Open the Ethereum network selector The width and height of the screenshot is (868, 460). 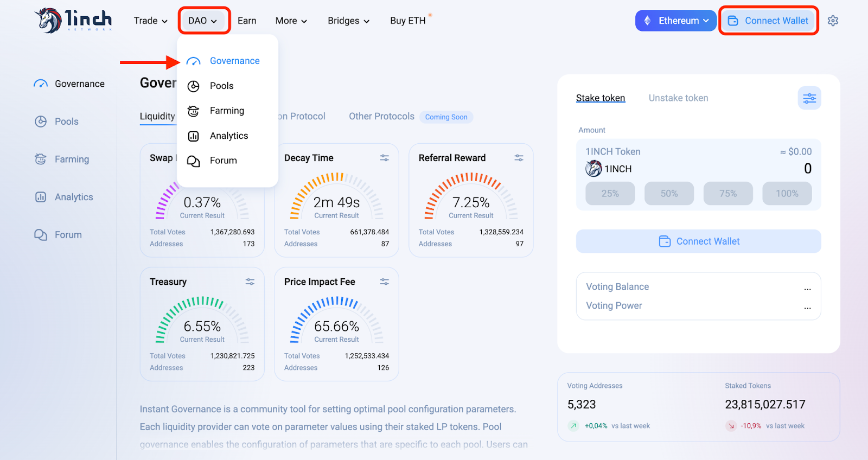click(676, 21)
